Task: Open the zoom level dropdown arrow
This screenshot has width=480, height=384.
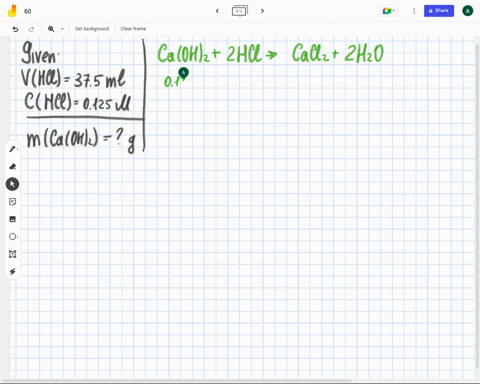Action: pyautogui.click(x=62, y=29)
